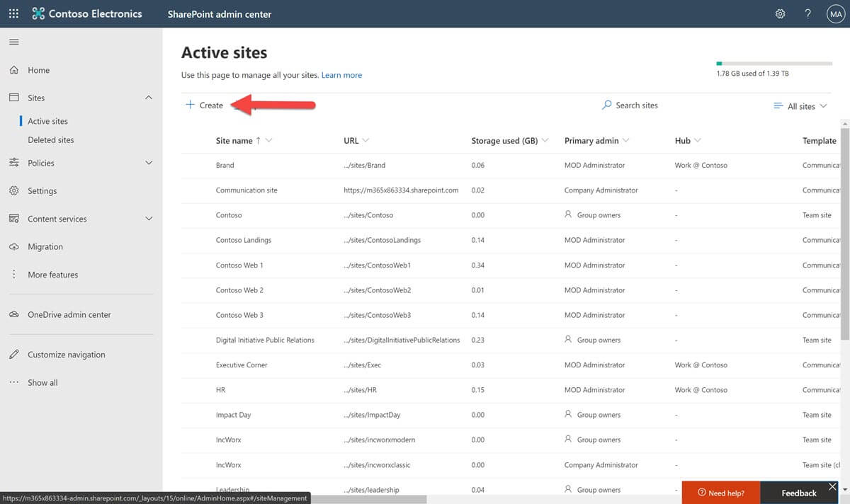Open More features in navigation
850x504 pixels.
(53, 275)
